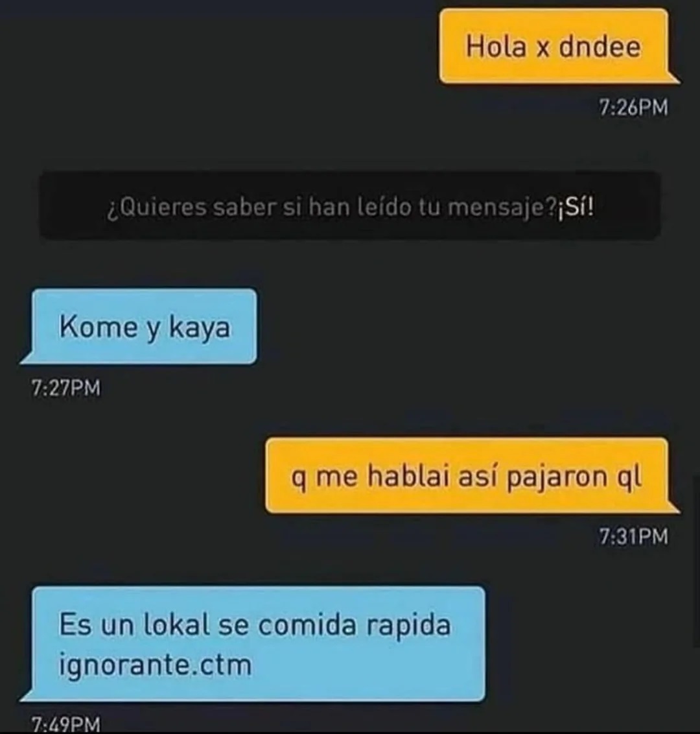Click the word "dndee" in the first message
This screenshot has height=734, width=700.
[x=600, y=46]
